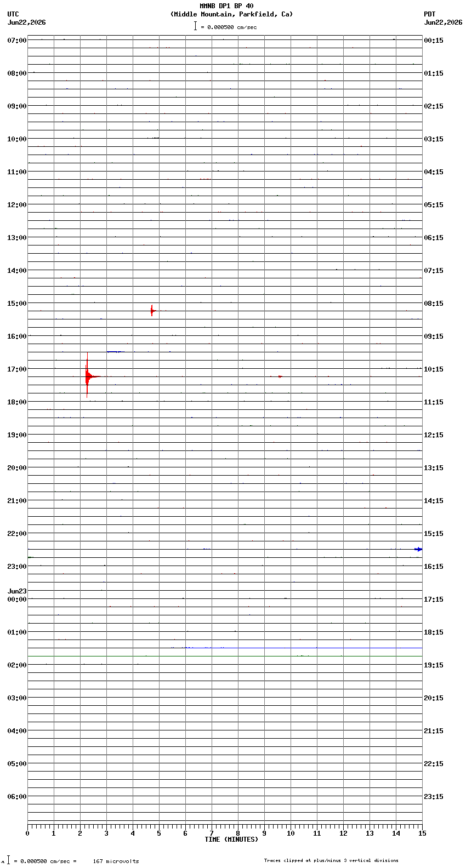Image resolution: width=466 pixels, height=868 pixels.
Task: Click the '21:15' PDT time label
Action: tap(434, 731)
